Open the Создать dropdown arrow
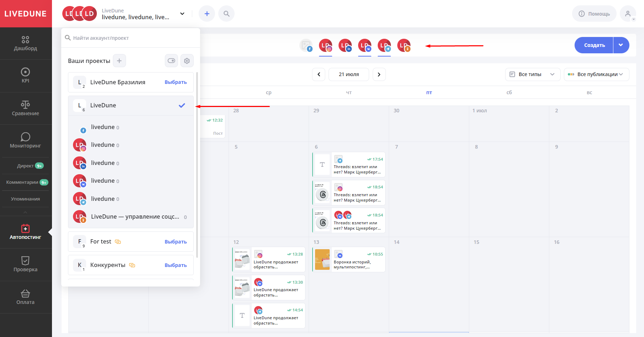This screenshot has width=644, height=337. click(x=621, y=45)
